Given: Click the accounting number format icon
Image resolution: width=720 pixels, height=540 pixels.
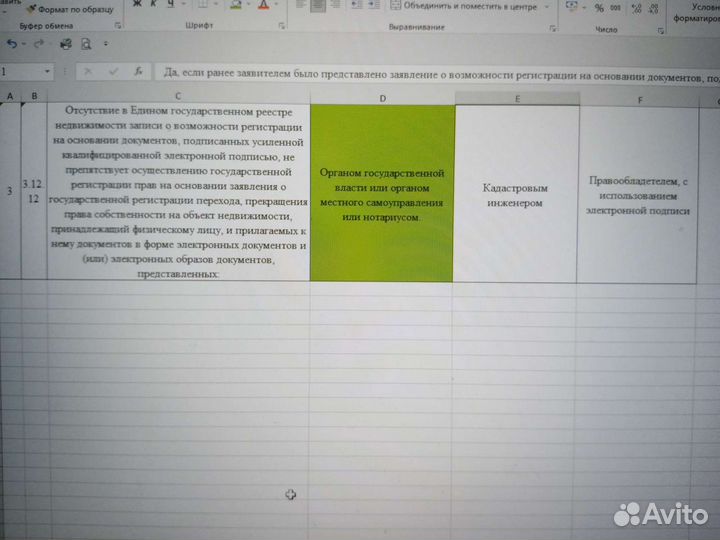Looking at the screenshot, I should [572, 6].
